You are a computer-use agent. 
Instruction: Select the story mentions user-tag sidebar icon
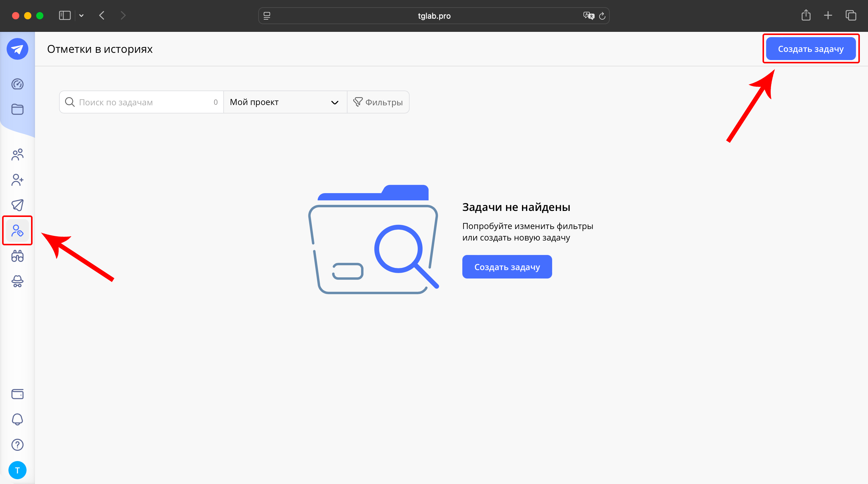tap(17, 231)
